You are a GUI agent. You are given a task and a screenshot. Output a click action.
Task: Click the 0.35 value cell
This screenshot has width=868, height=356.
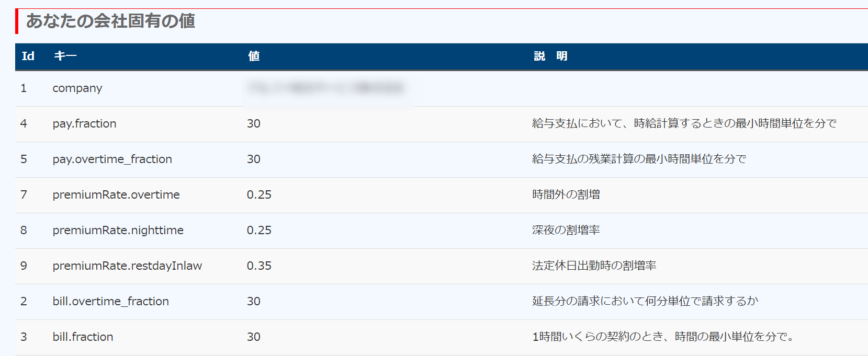pyautogui.click(x=259, y=266)
